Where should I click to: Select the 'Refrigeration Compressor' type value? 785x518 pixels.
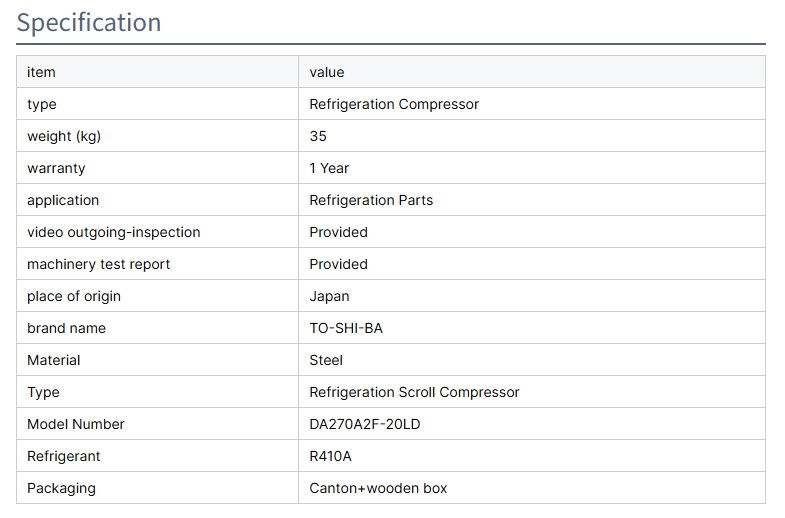tap(394, 104)
